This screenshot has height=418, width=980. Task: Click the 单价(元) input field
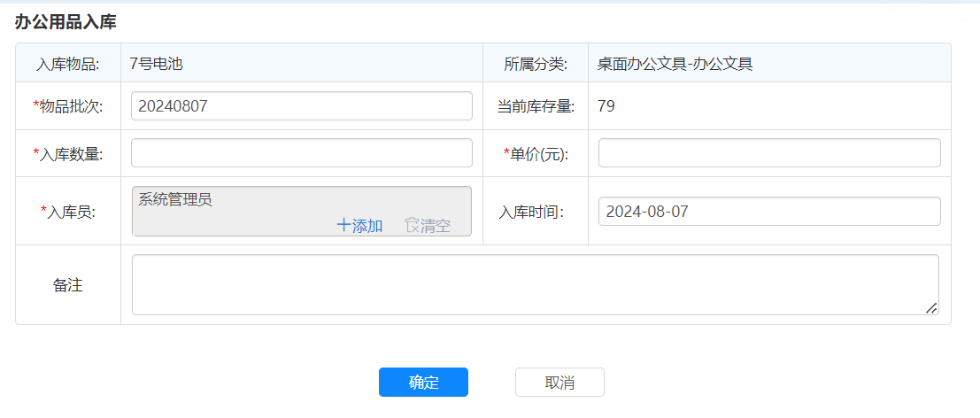pyautogui.click(x=768, y=153)
